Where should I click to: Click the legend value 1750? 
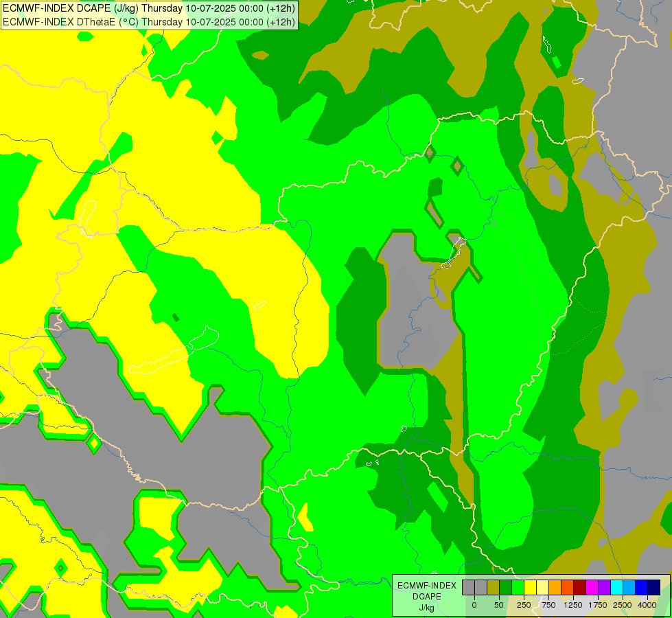(598, 605)
